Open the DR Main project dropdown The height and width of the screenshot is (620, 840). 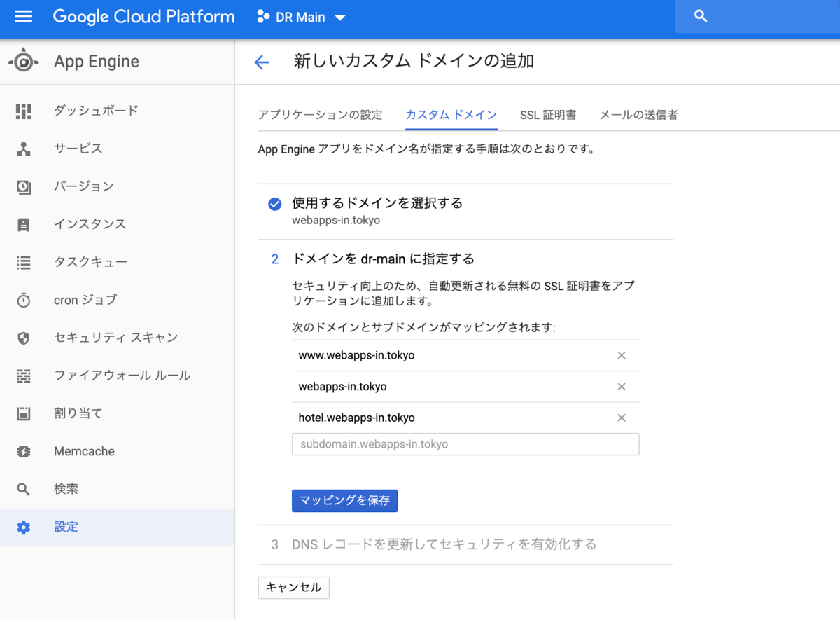point(302,17)
